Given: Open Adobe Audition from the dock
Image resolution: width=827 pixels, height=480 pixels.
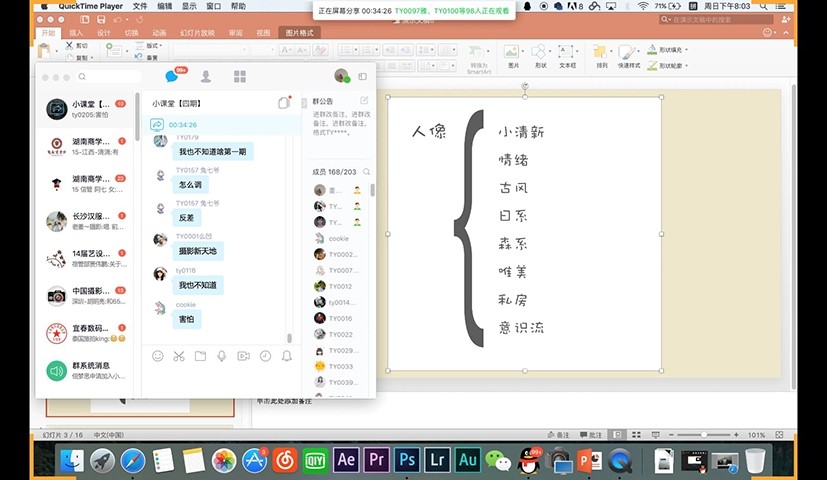Looking at the screenshot, I should click(x=468, y=459).
